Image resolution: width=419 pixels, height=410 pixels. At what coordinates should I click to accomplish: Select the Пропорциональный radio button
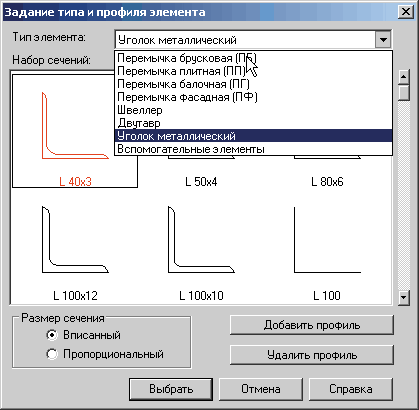pos(52,354)
